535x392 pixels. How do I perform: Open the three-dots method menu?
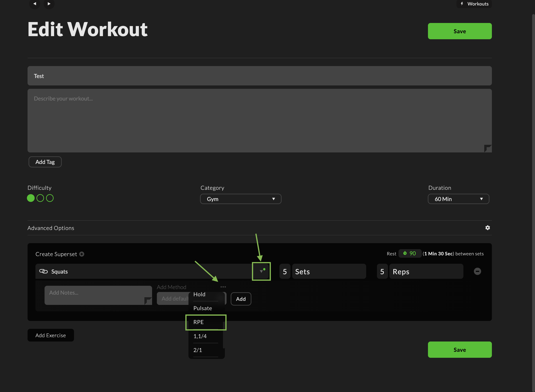pyautogui.click(x=223, y=287)
